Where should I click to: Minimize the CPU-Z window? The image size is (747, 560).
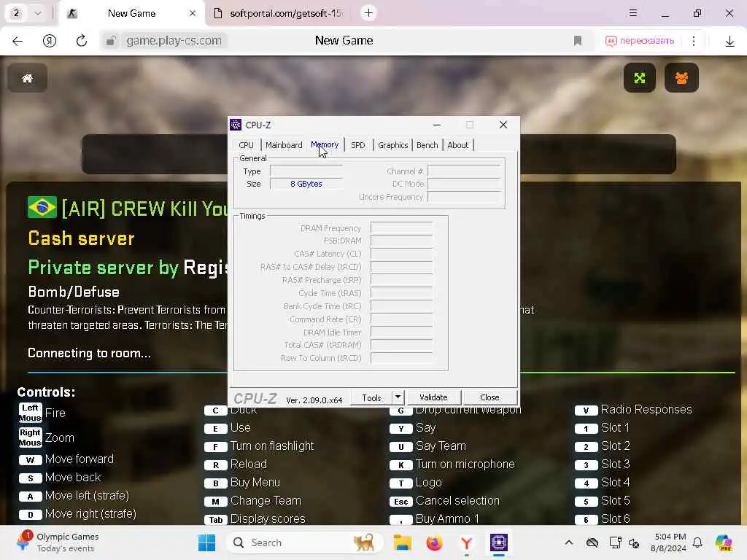click(437, 125)
